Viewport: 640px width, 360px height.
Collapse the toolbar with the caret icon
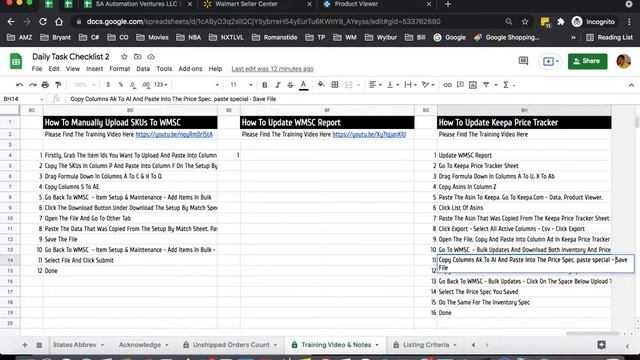pos(631,85)
